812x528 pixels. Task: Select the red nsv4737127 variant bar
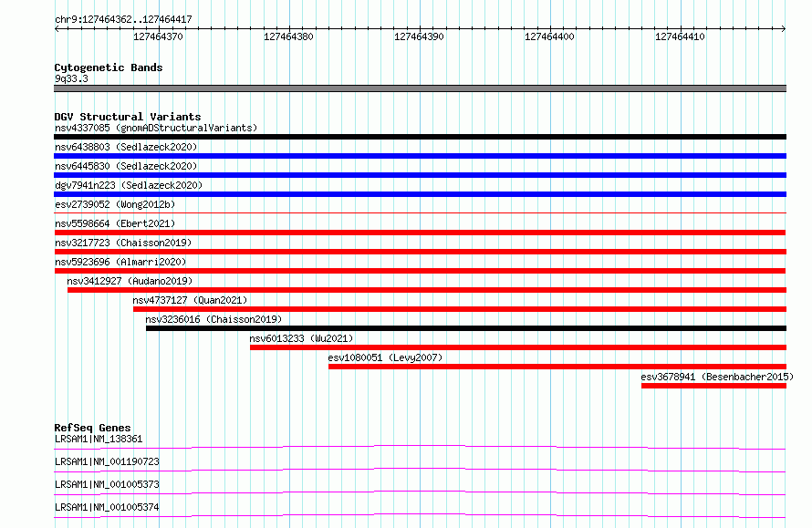click(460, 309)
